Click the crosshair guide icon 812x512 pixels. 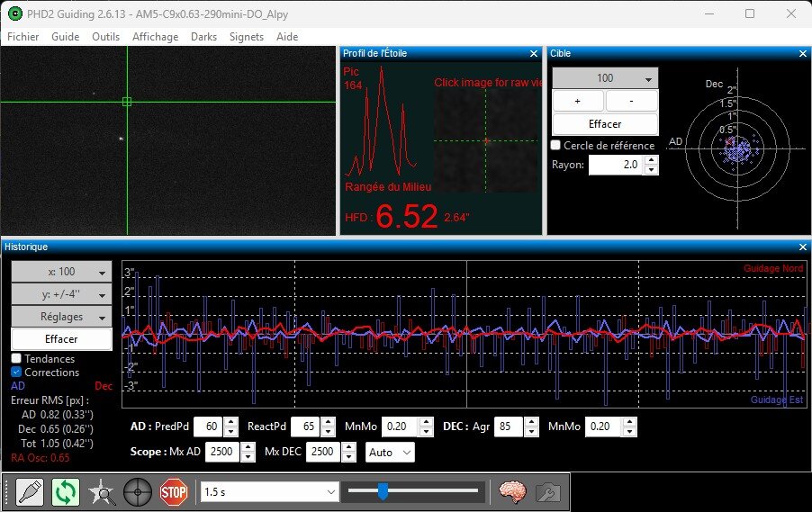point(137,492)
